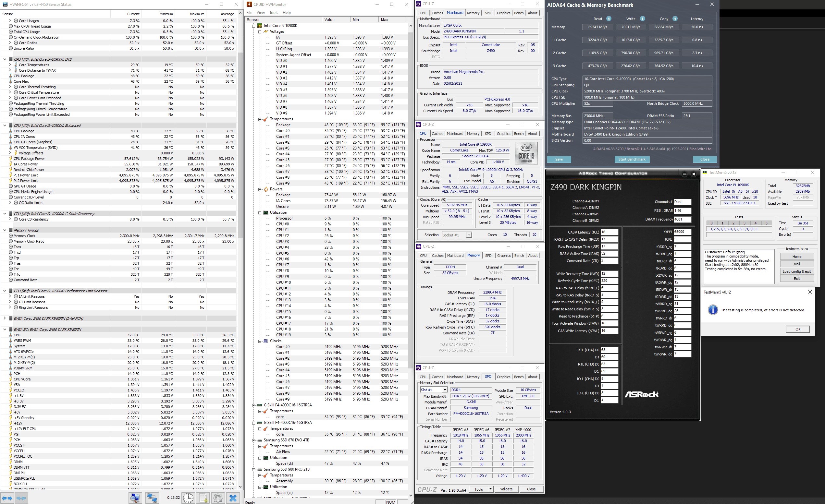The image size is (825, 504).
Task: Open File menu in HWMonitor
Action: point(250,13)
